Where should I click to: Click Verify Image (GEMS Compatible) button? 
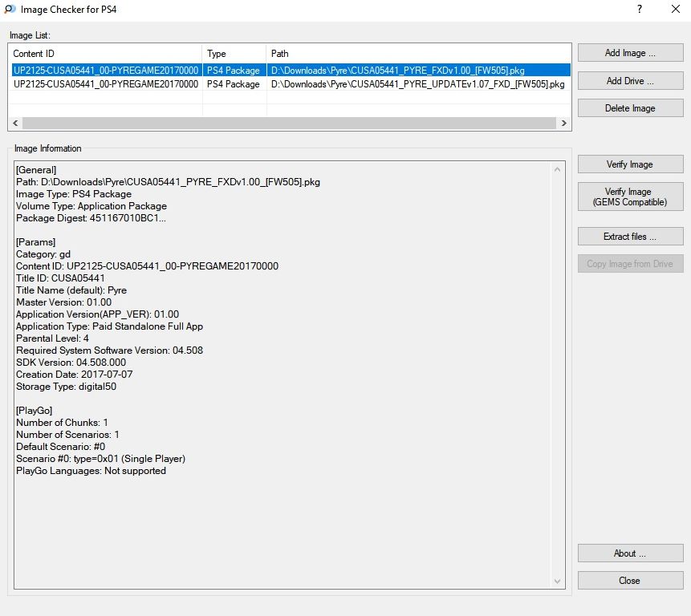(x=630, y=197)
